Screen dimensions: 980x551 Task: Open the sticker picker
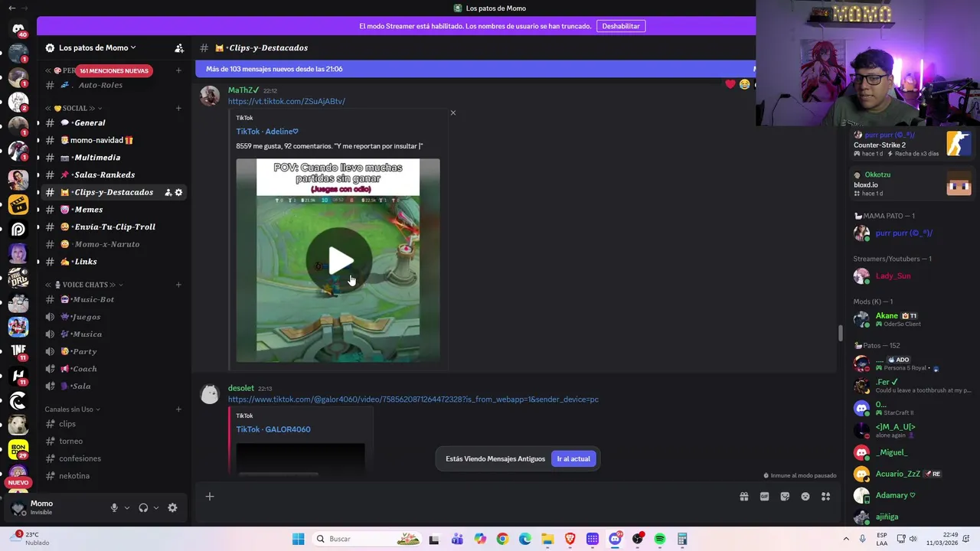(785, 497)
